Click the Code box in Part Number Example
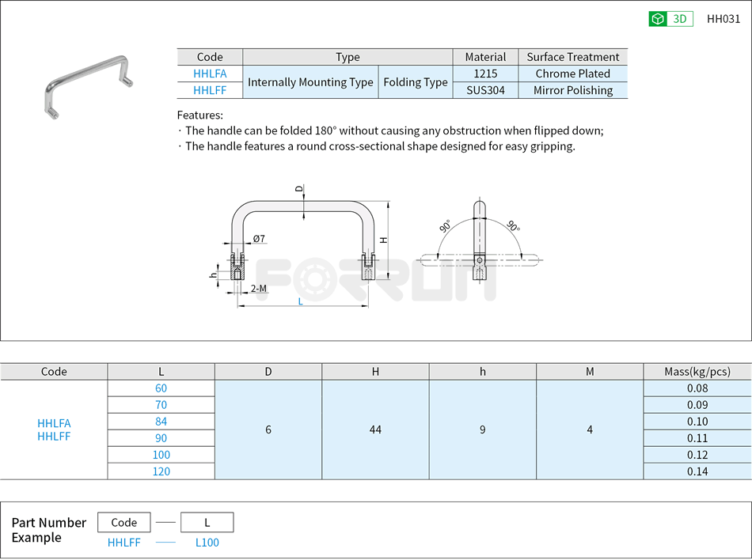752x560 pixels. (123, 522)
